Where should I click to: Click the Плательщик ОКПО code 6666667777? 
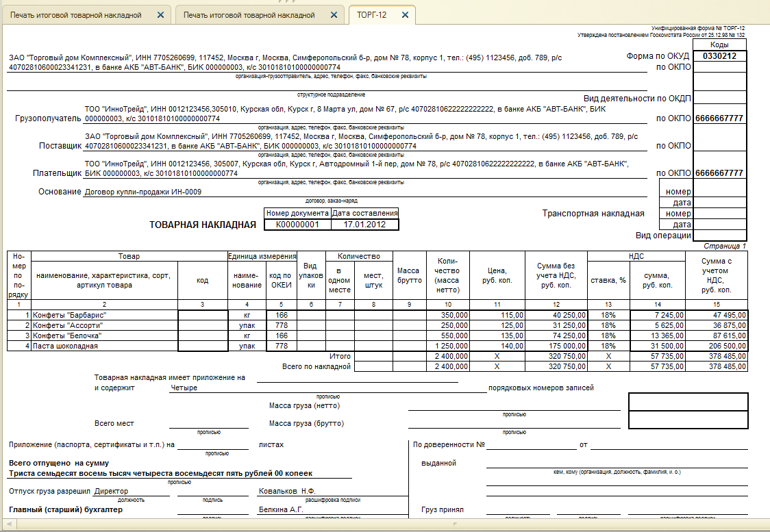point(719,173)
